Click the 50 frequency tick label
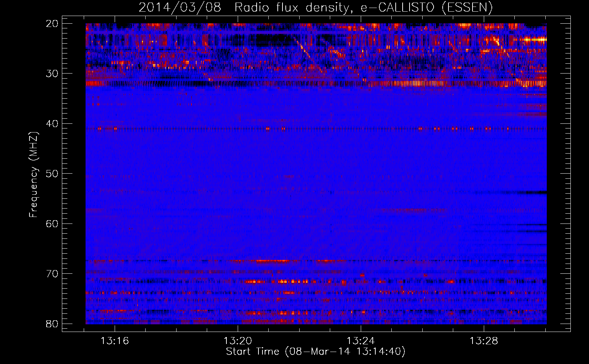This screenshot has width=589, height=364. click(52, 174)
